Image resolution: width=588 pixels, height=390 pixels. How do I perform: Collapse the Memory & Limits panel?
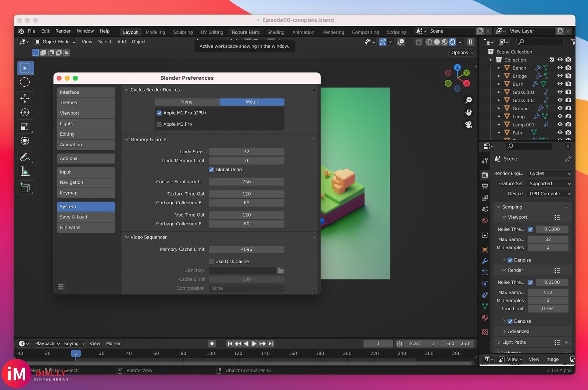pyautogui.click(x=127, y=140)
